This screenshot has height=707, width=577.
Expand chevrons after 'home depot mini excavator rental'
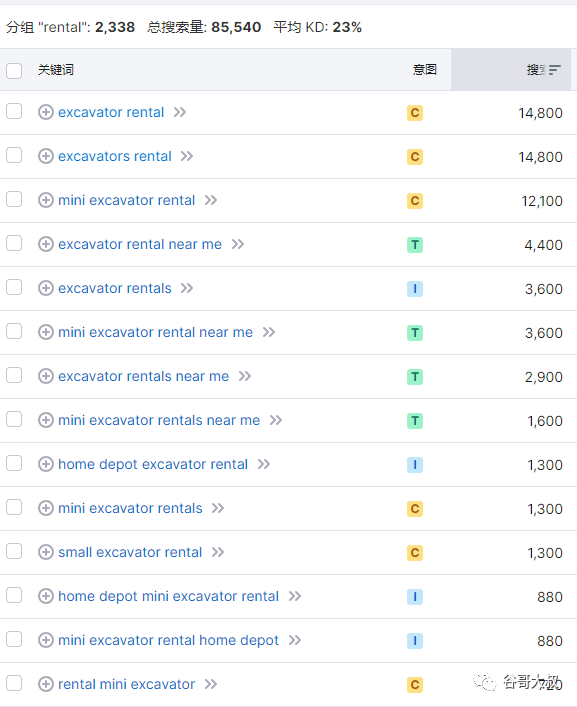click(x=295, y=596)
